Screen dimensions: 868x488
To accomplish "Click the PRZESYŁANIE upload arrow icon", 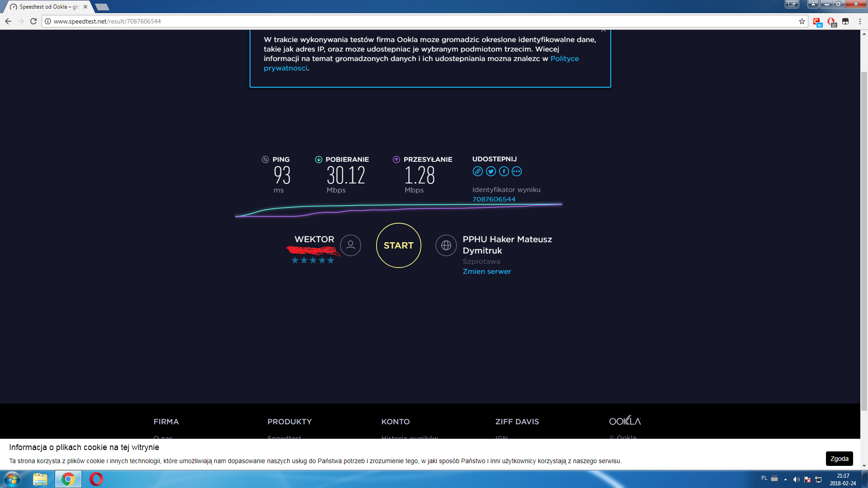I will tap(396, 160).
